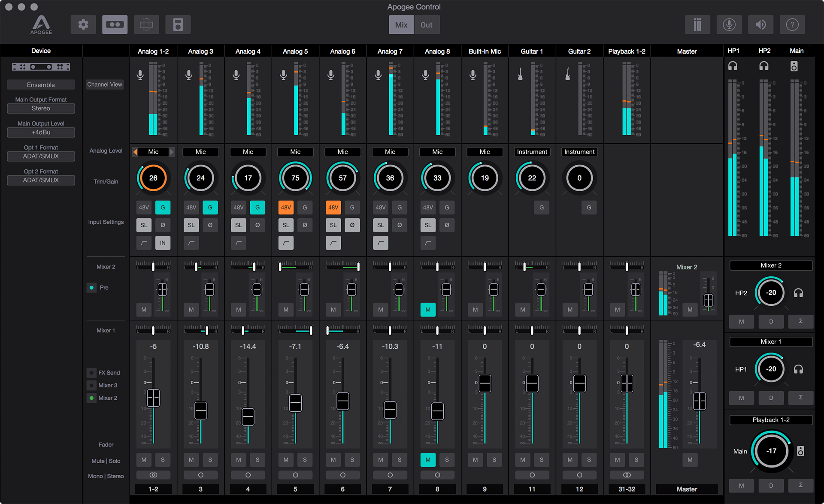Select the Pre radio button for Mixer 2
This screenshot has width=824, height=504.
tap(91, 287)
